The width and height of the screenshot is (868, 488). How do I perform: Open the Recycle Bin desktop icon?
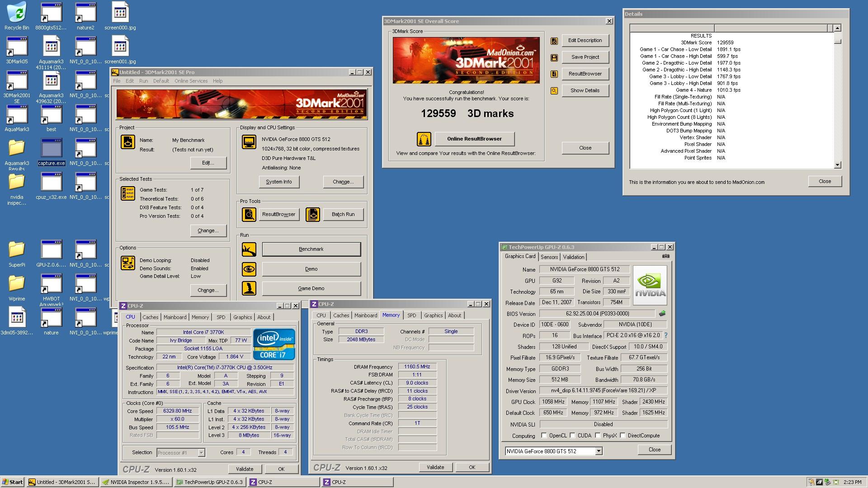[17, 16]
